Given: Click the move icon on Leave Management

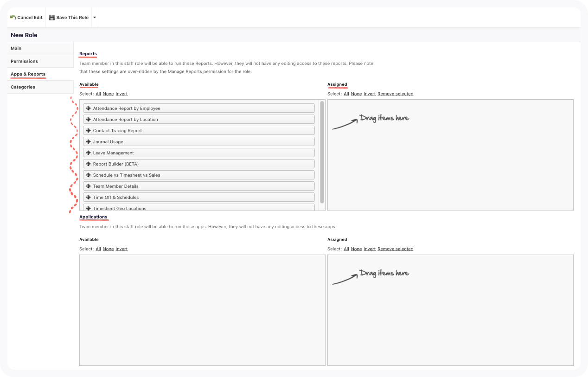Looking at the screenshot, I should [88, 153].
